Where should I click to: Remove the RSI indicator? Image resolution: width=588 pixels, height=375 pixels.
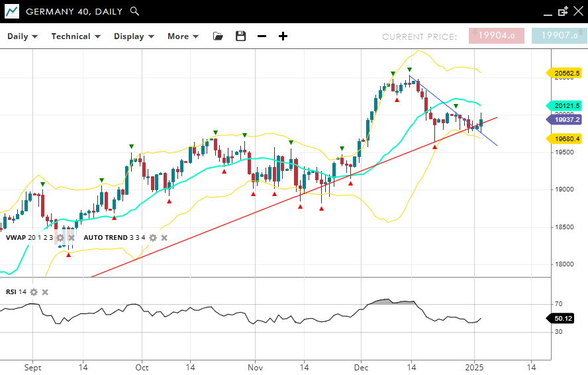45,292
